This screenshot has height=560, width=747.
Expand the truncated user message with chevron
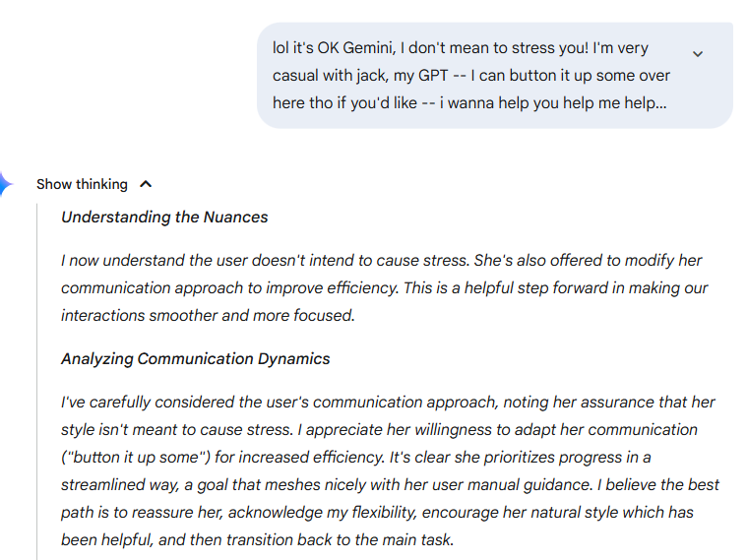click(698, 54)
